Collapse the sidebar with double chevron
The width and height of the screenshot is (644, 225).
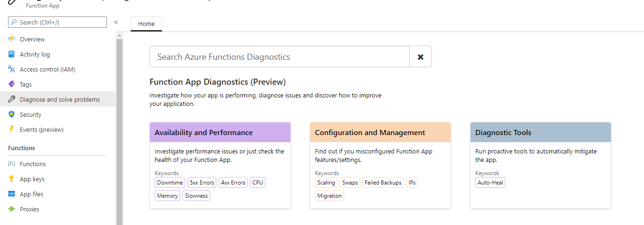tap(116, 22)
